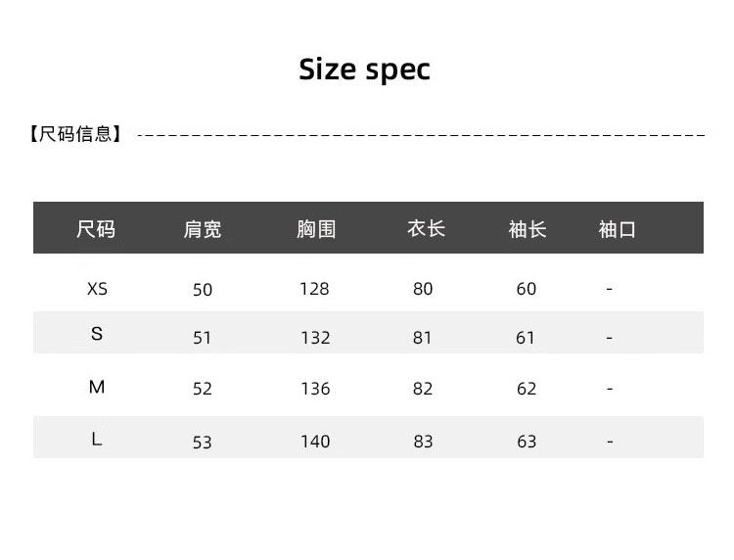Click the 衣长 column header
The height and width of the screenshot is (560, 734).
[x=426, y=228]
